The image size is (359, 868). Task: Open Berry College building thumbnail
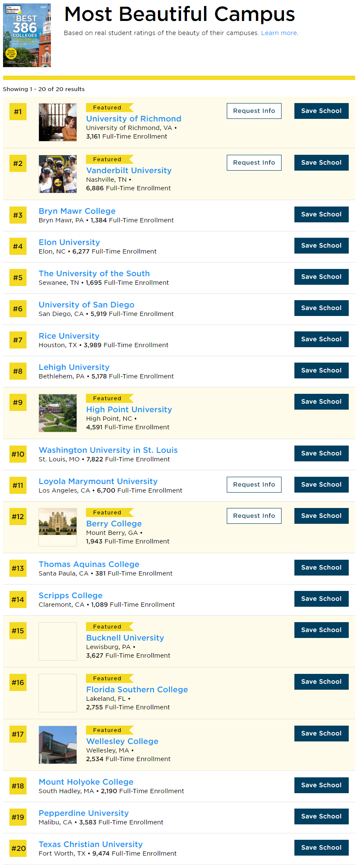pyautogui.click(x=58, y=527)
